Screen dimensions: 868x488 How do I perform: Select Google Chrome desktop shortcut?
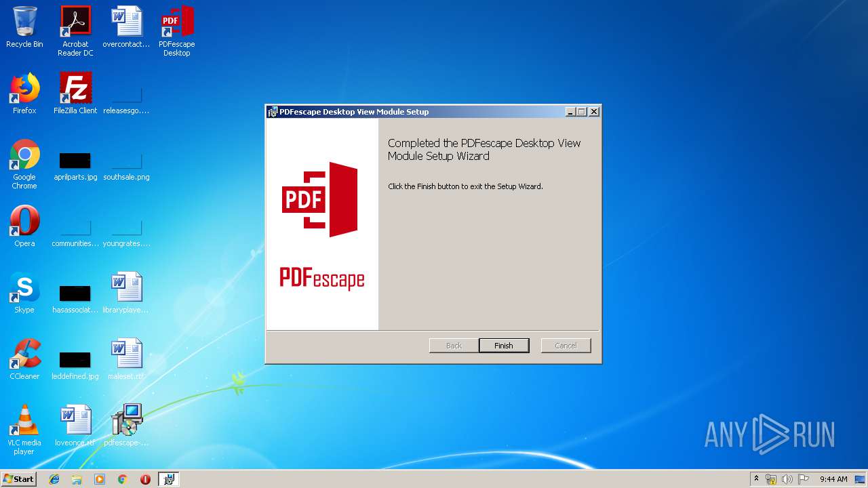point(24,164)
